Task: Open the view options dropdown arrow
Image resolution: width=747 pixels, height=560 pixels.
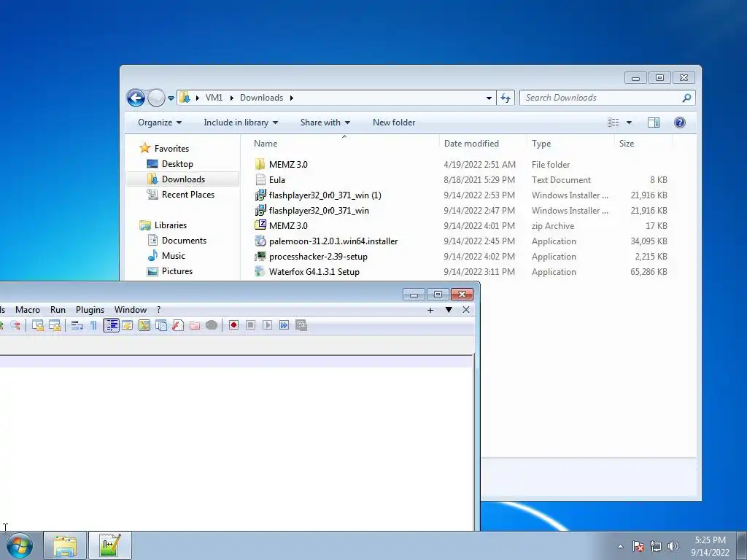Action: pyautogui.click(x=629, y=122)
